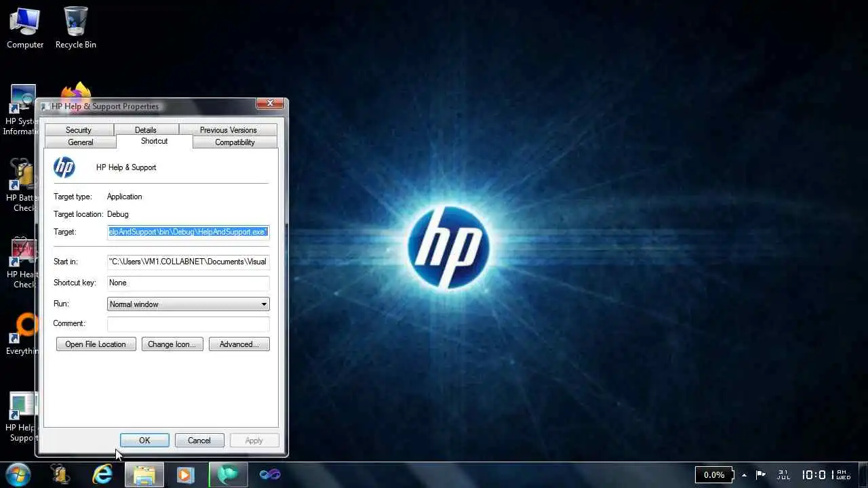
Task: Launch Internet Explorer from the taskbar
Action: coord(102,474)
